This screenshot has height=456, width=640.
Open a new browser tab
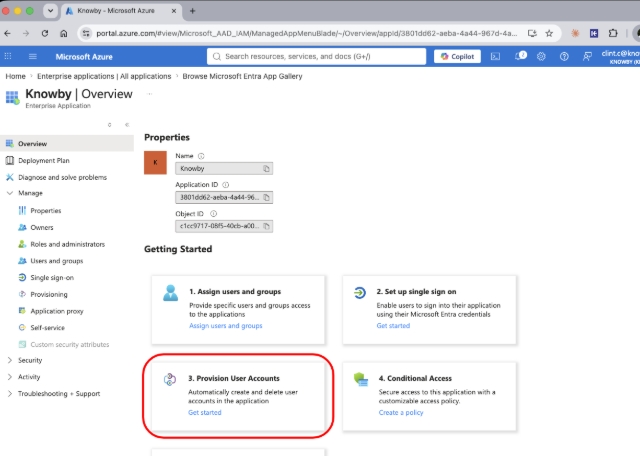click(x=192, y=11)
